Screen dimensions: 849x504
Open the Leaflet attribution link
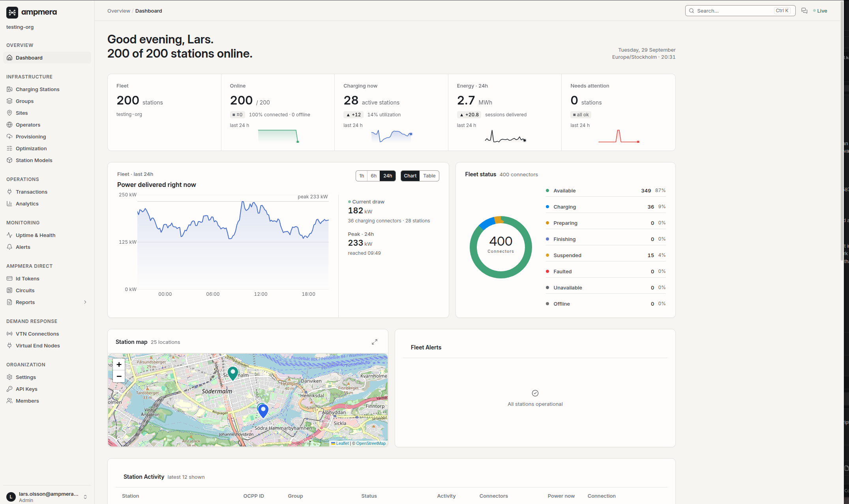click(x=340, y=443)
